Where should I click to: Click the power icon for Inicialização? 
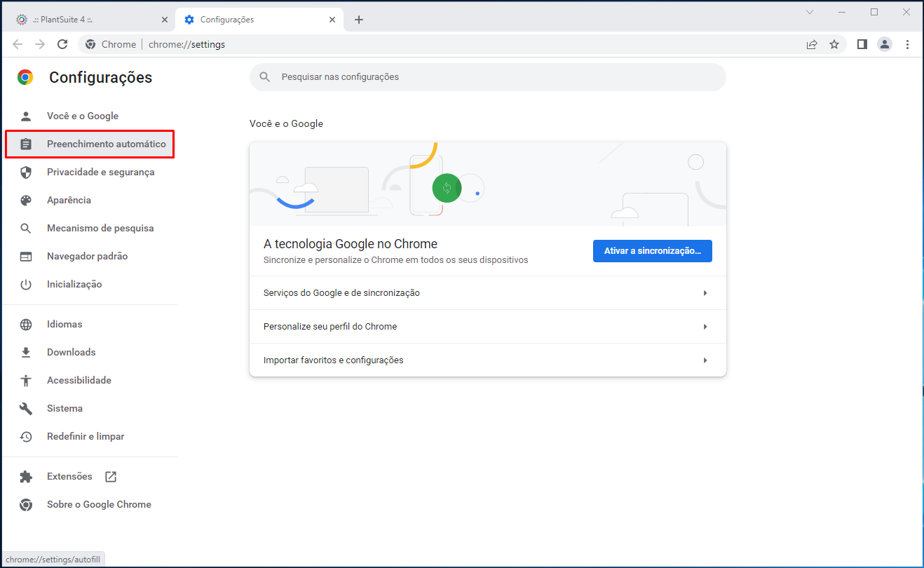coord(26,285)
